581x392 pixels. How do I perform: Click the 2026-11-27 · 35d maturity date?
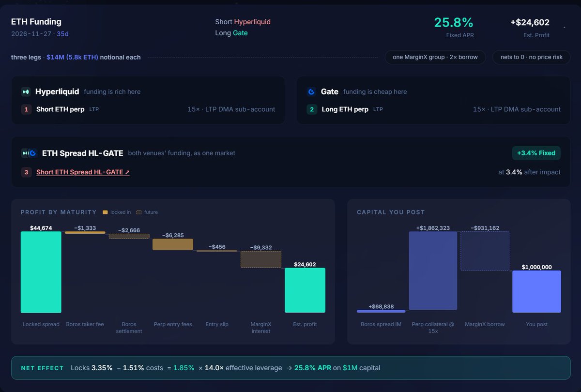[40, 34]
